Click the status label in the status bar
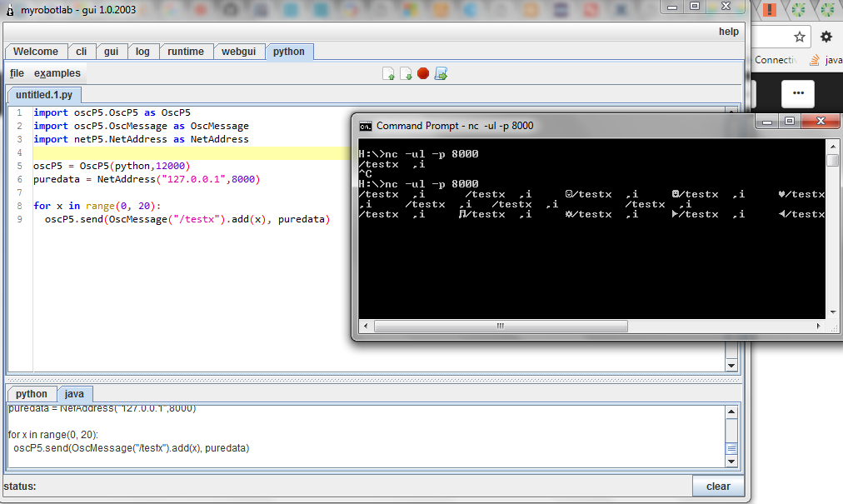843x504 pixels. tap(20, 487)
